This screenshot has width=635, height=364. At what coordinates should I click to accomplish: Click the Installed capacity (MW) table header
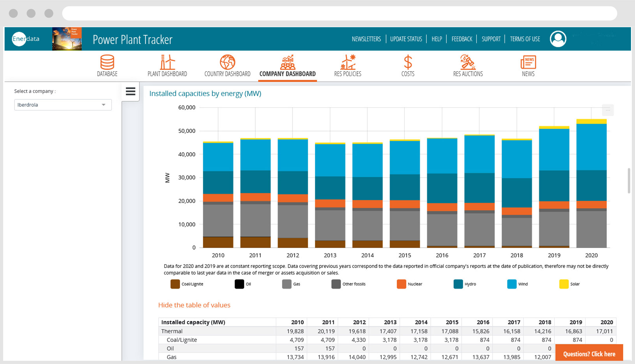pos(193,322)
